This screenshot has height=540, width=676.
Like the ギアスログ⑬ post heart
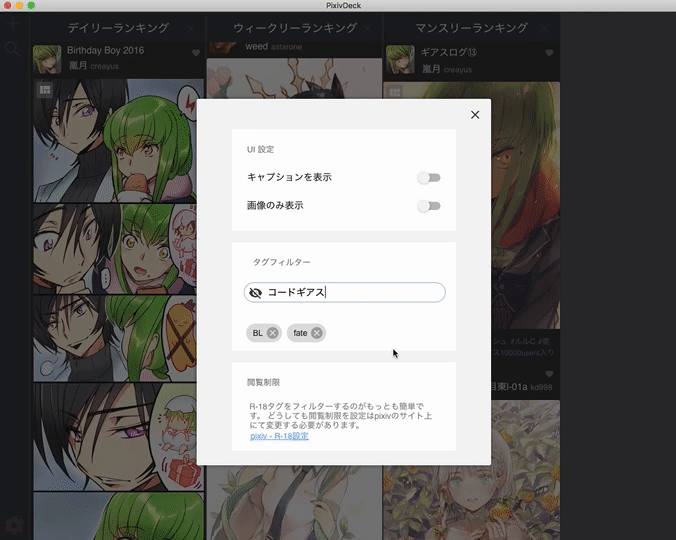click(x=549, y=53)
